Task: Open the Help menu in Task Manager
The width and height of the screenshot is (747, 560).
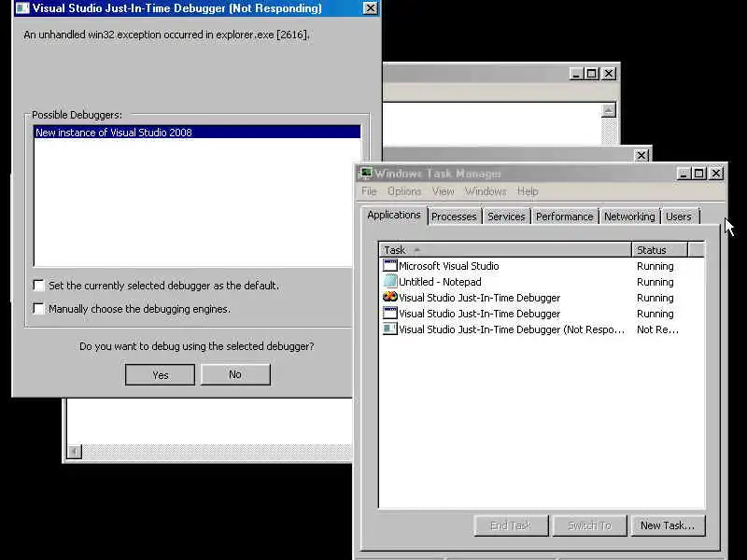Action: (528, 191)
